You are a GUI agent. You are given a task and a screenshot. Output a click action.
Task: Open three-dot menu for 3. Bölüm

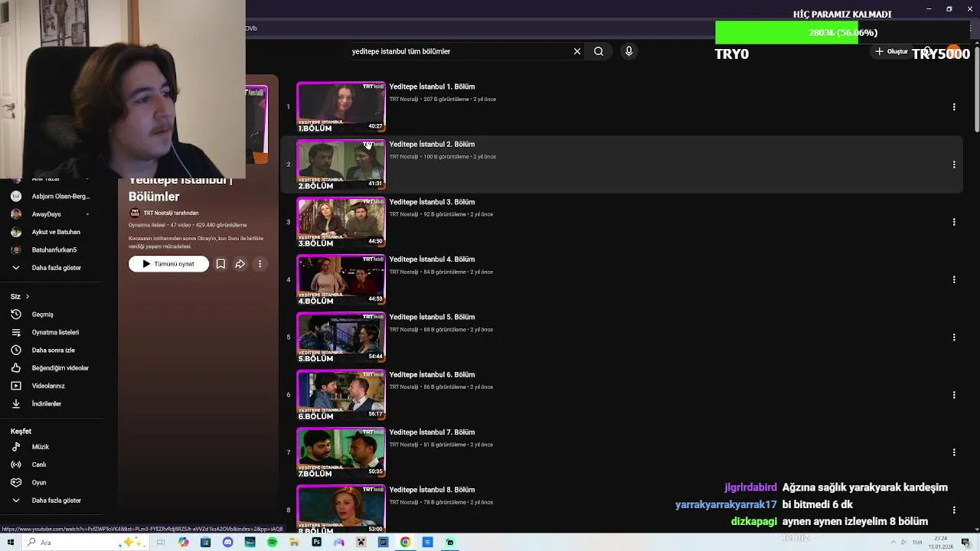[954, 222]
